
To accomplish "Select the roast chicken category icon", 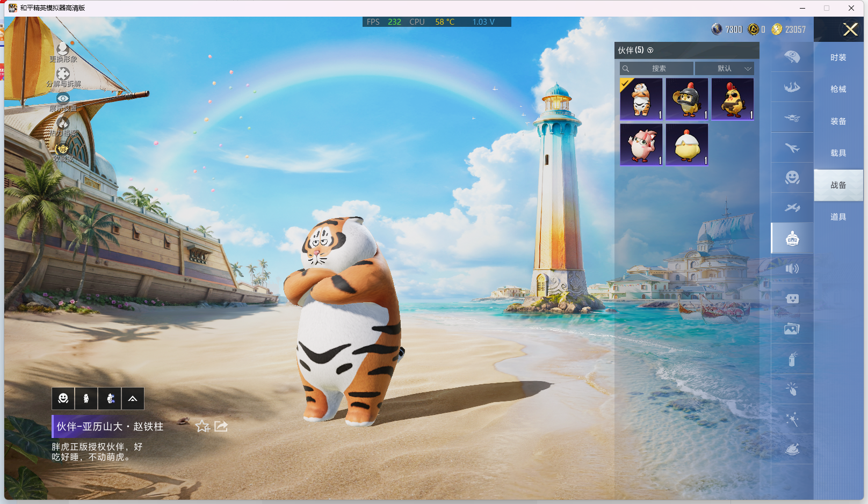I will pyautogui.click(x=792, y=449).
